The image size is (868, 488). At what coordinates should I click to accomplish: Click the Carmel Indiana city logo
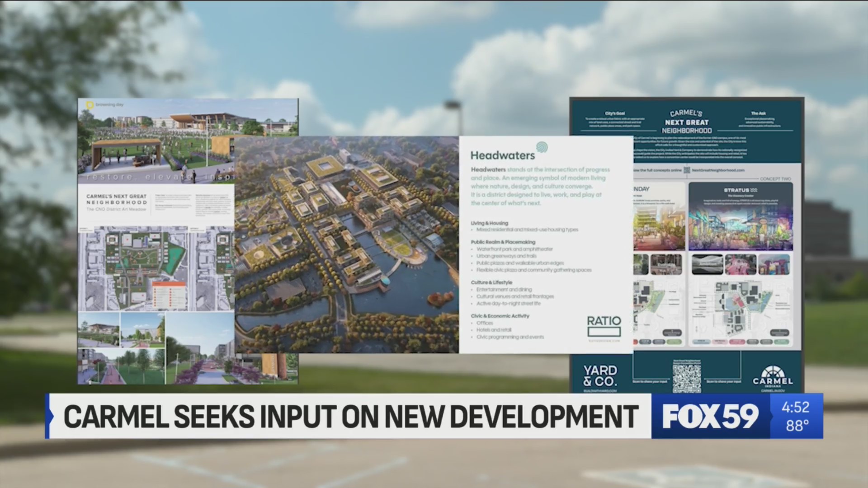pos(773,377)
